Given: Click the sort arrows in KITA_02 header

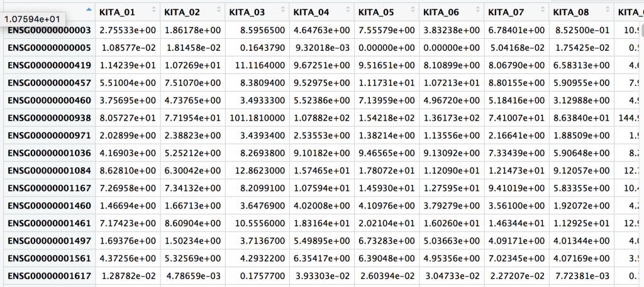Looking at the screenshot, I should 219,9.
